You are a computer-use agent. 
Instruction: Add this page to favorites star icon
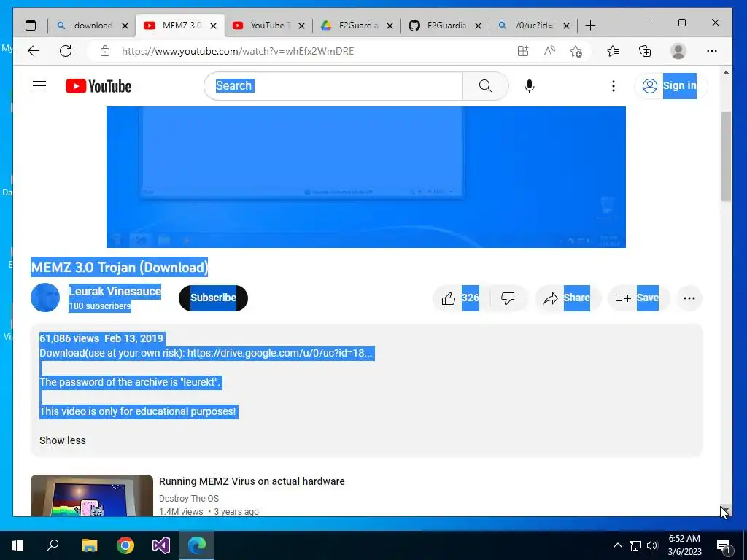(576, 51)
